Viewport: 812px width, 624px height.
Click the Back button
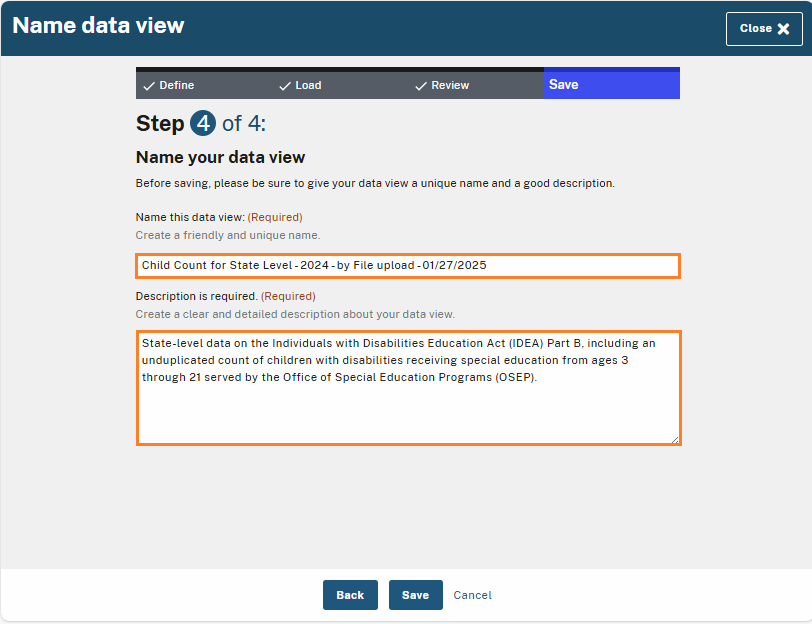pos(350,595)
